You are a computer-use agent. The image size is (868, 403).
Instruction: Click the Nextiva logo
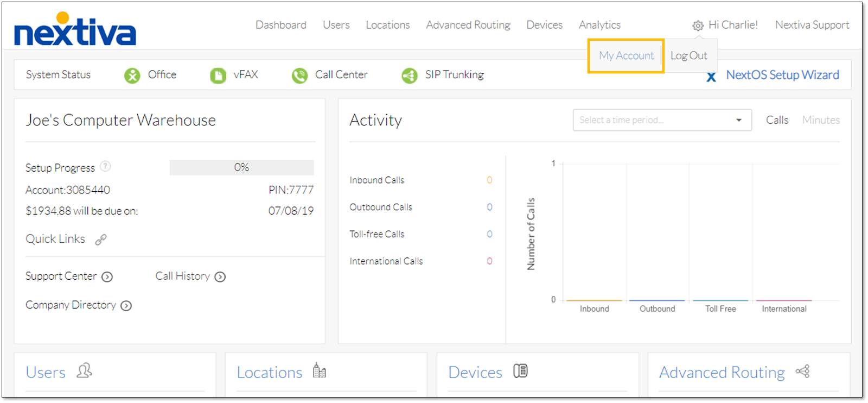pos(75,29)
